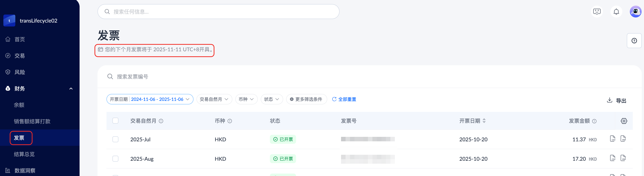Click the notification bell icon
The image size is (644, 176).
(x=616, y=12)
